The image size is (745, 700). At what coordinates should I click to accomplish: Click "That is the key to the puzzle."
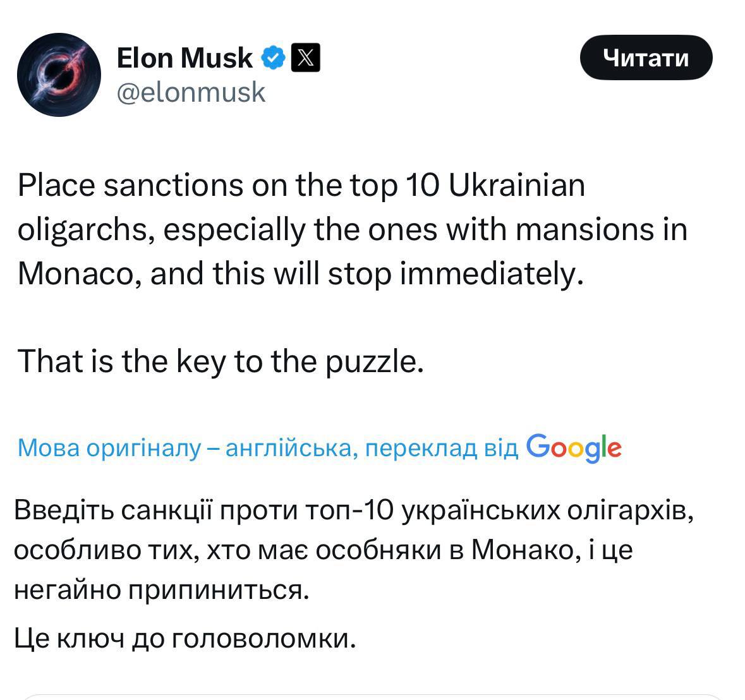220,361
